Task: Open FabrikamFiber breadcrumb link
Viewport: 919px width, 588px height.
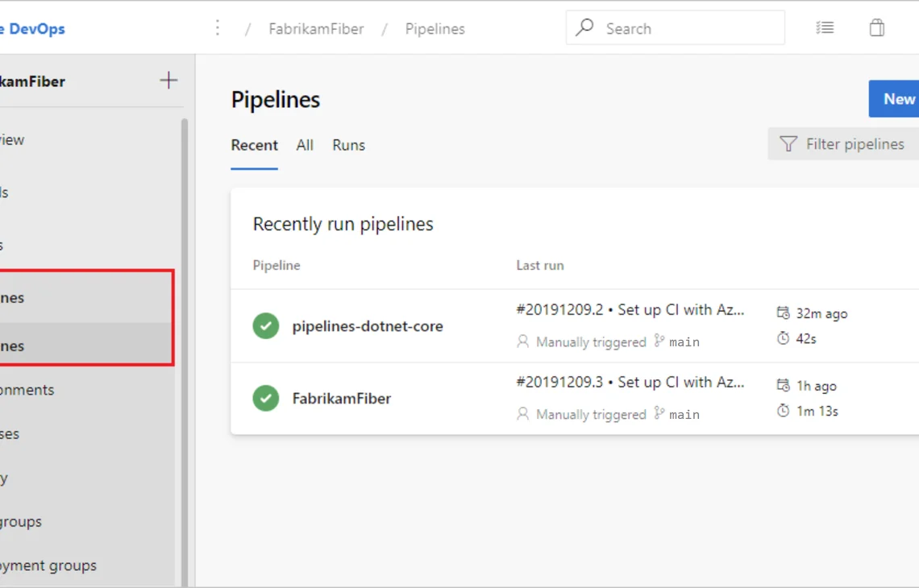Action: (317, 29)
